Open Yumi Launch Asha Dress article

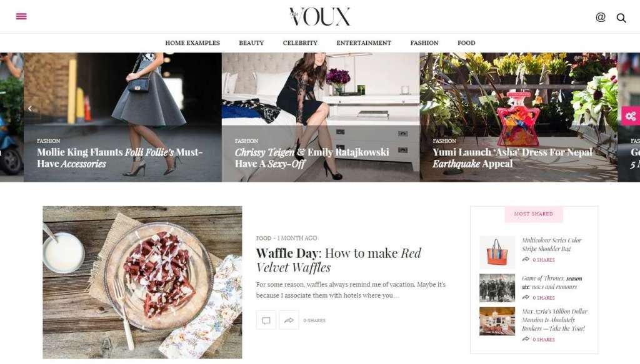pos(512,158)
